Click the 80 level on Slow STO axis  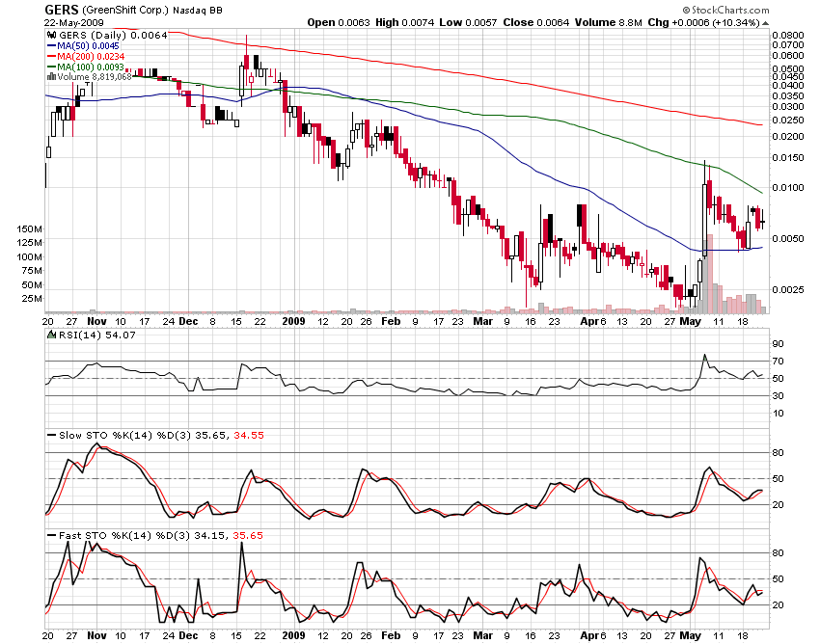[x=779, y=453]
